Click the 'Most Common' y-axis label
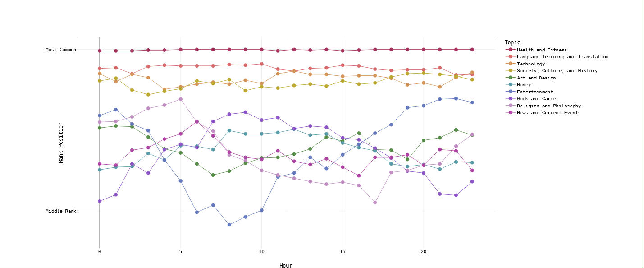Viewport: 644px width, 268px height. [61, 50]
